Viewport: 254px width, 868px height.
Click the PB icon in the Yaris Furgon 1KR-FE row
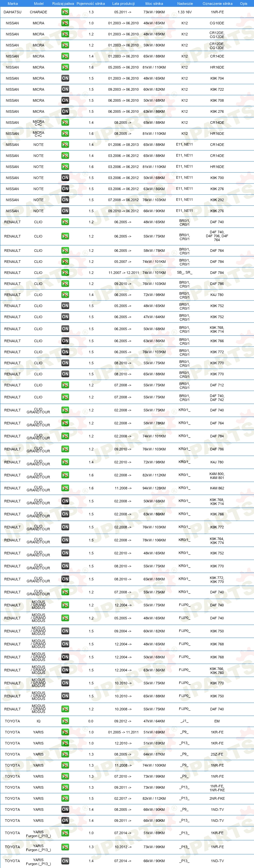pyautogui.click(x=65, y=833)
